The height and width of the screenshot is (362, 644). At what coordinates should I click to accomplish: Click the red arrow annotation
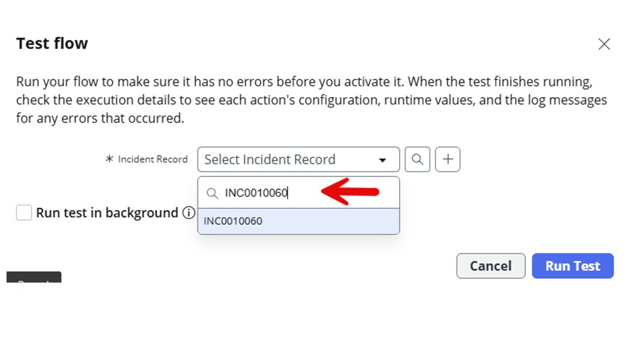click(x=350, y=192)
